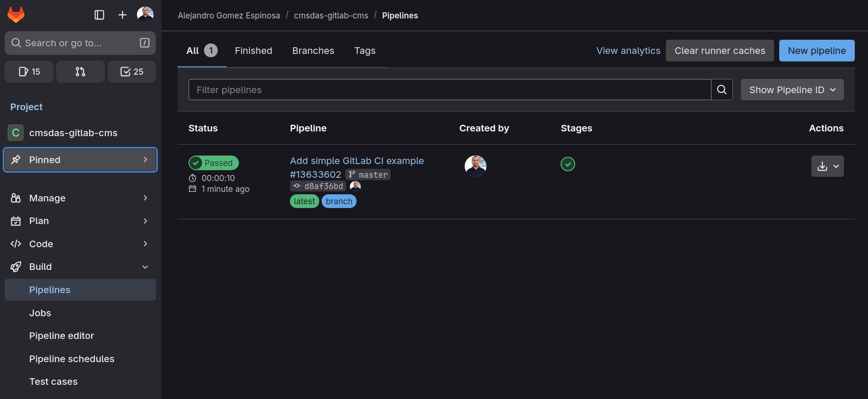The width and height of the screenshot is (868, 399).
Task: Click View analytics link
Action: coord(628,51)
